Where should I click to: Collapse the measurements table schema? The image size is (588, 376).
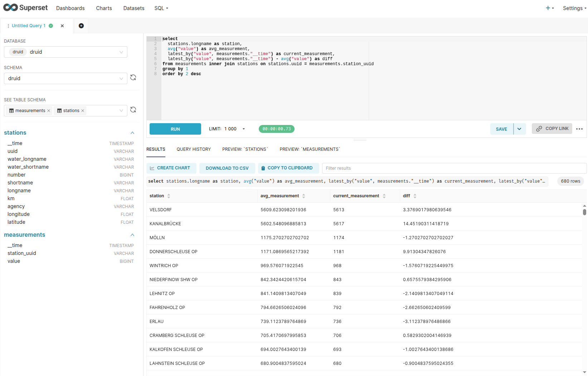[132, 235]
